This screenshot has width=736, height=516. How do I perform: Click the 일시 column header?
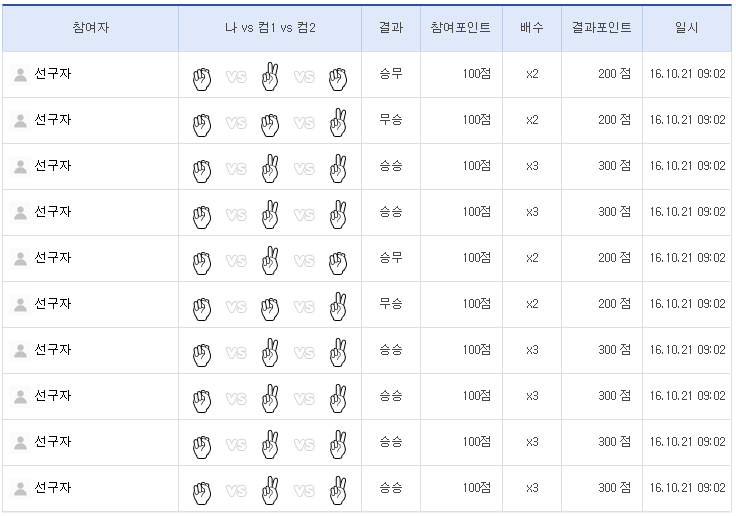[687, 28]
